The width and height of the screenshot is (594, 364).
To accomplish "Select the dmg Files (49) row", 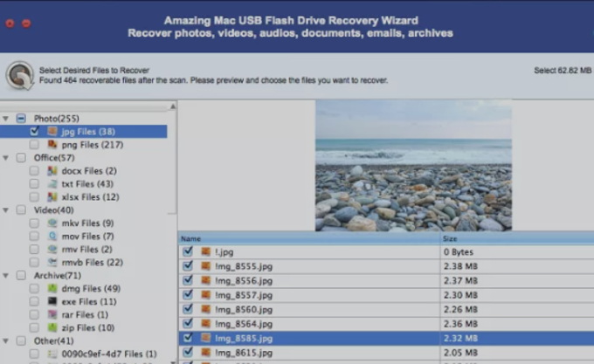I will tap(83, 288).
